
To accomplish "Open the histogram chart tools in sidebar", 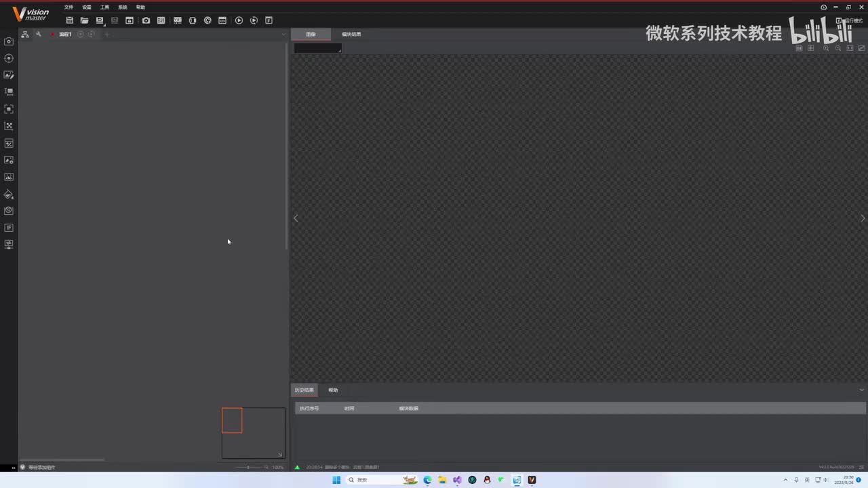I will (x=9, y=177).
